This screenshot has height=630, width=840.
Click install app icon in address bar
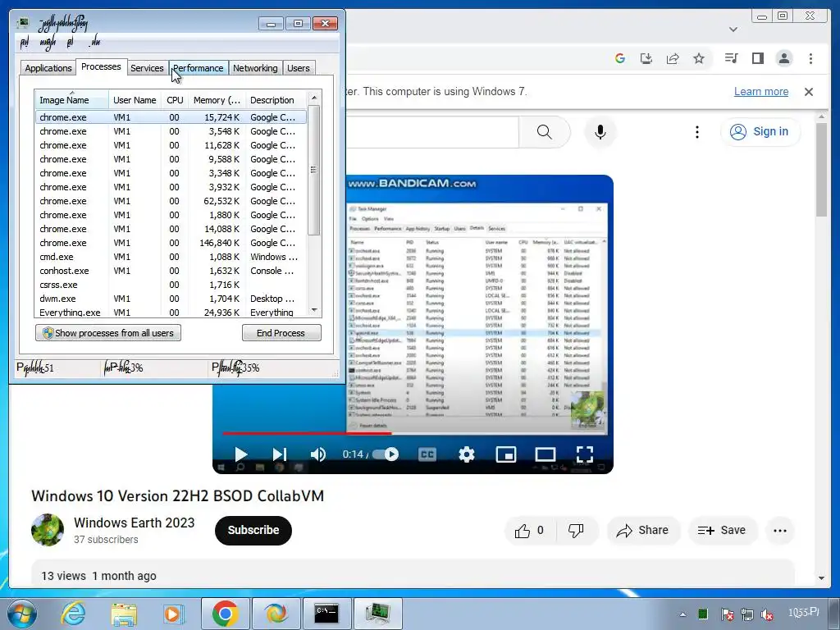click(646, 58)
